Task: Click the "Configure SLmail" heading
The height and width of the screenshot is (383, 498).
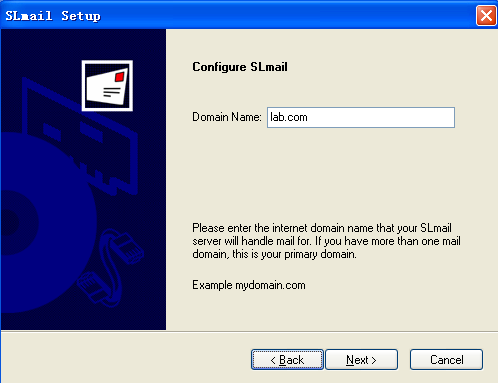Action: click(240, 67)
